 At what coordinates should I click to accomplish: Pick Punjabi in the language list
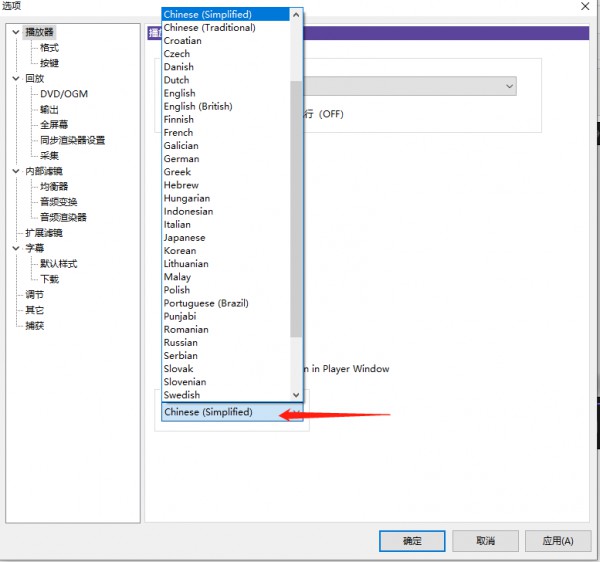[x=226, y=316]
